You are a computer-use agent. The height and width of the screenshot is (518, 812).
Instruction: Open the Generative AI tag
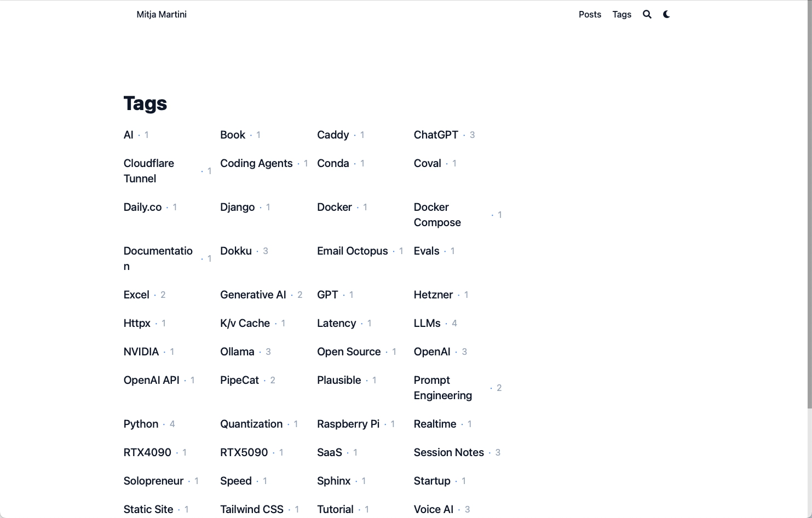coord(253,295)
